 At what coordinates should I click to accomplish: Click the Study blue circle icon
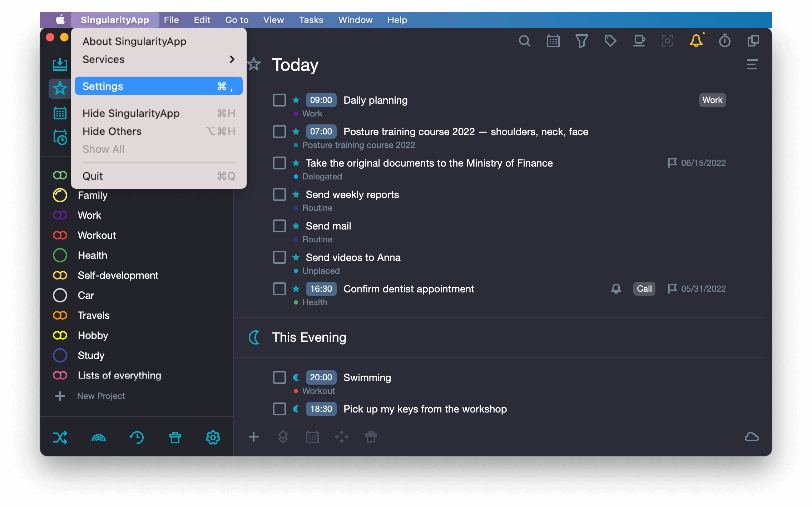[60, 356]
